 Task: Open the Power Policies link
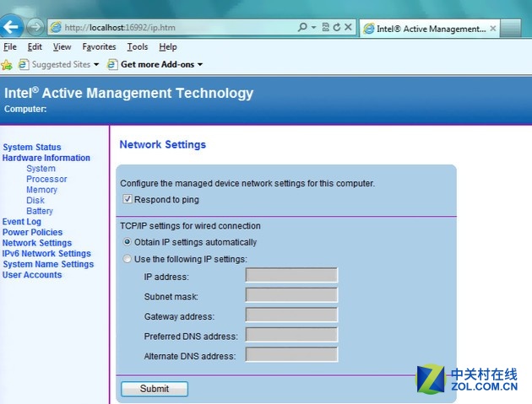32,232
